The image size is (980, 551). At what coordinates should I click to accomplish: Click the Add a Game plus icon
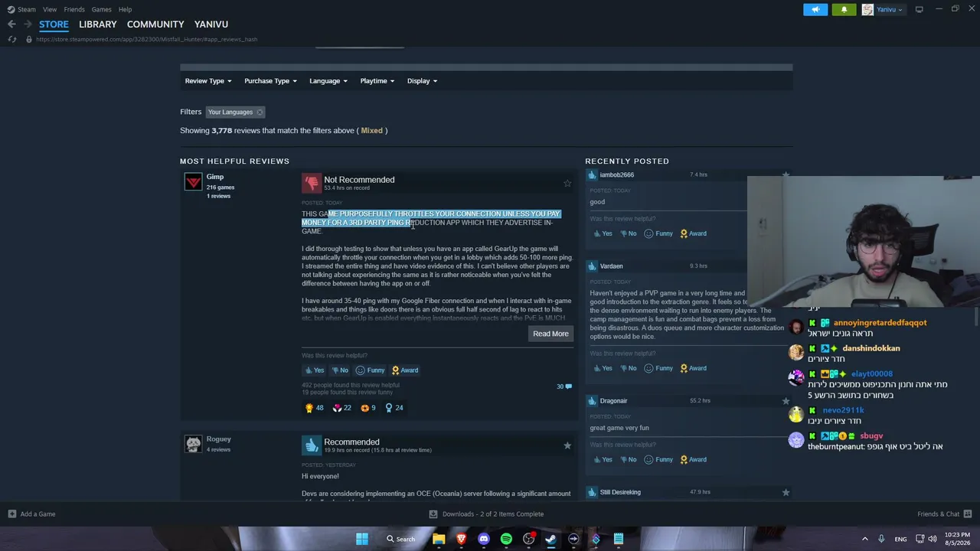point(12,514)
